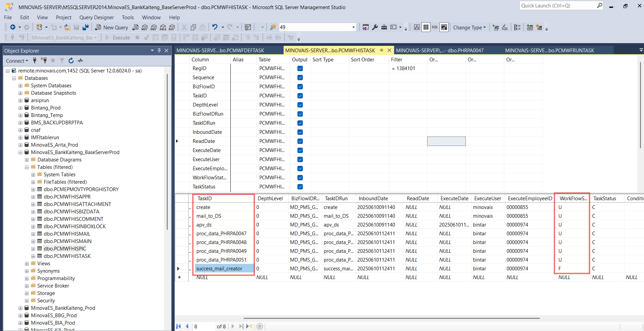Click the Object Explorer vertical scrollbar
Viewport: 644px width, 331px height.
pyautogui.click(x=167, y=152)
